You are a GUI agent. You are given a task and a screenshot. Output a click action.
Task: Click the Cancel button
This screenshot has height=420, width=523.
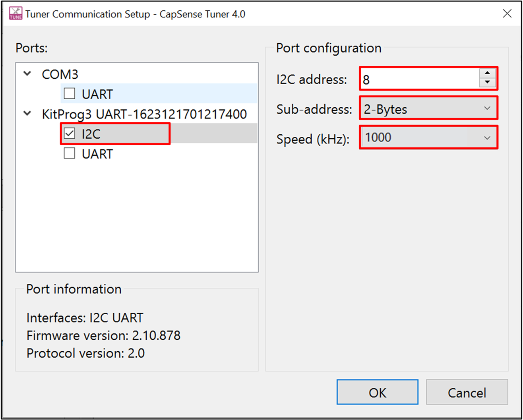coord(467,392)
